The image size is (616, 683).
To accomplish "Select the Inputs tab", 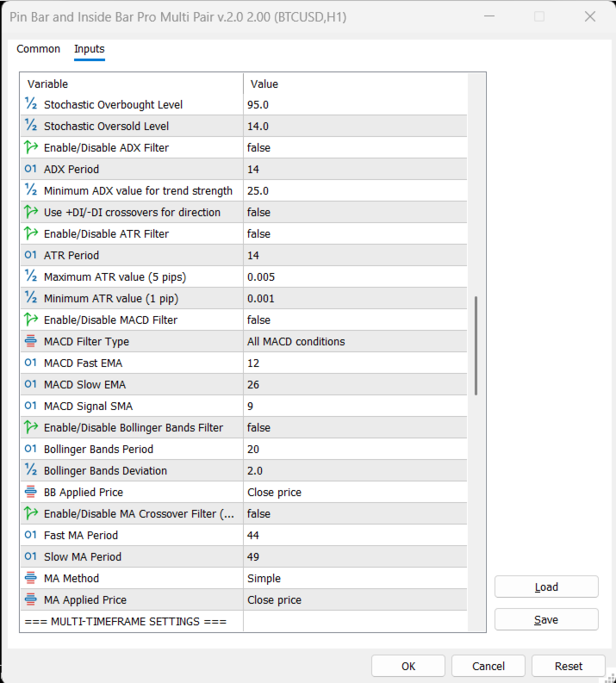I will coord(90,49).
